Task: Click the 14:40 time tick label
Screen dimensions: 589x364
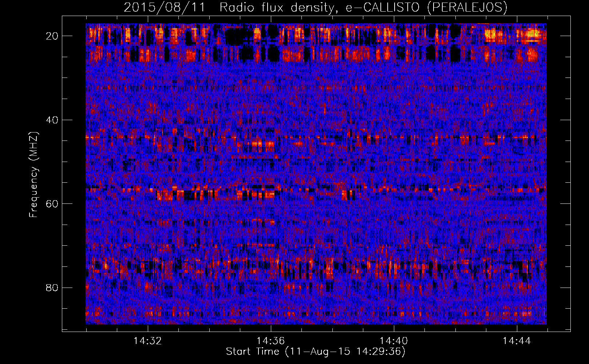Action: coord(394,341)
